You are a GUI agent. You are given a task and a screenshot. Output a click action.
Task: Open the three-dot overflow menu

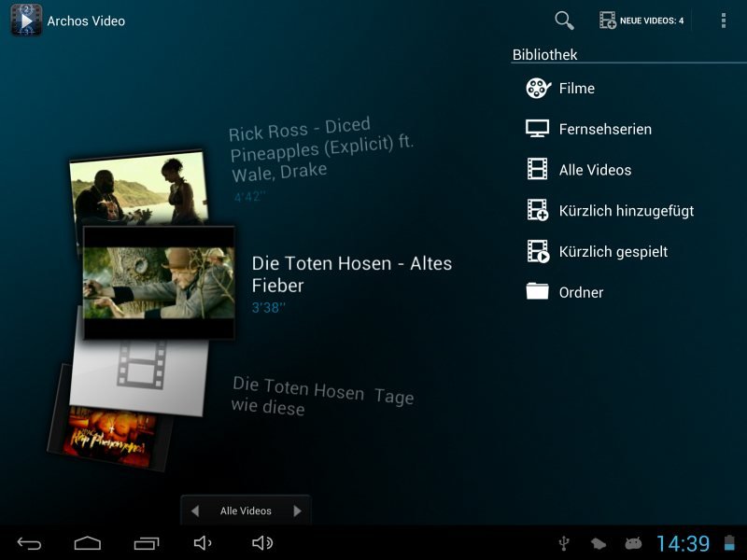(723, 21)
